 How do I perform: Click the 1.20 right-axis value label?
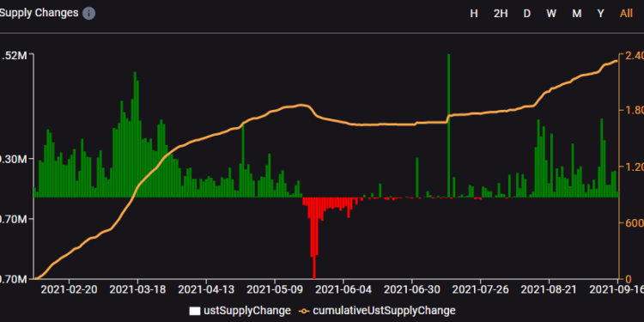[x=634, y=167]
